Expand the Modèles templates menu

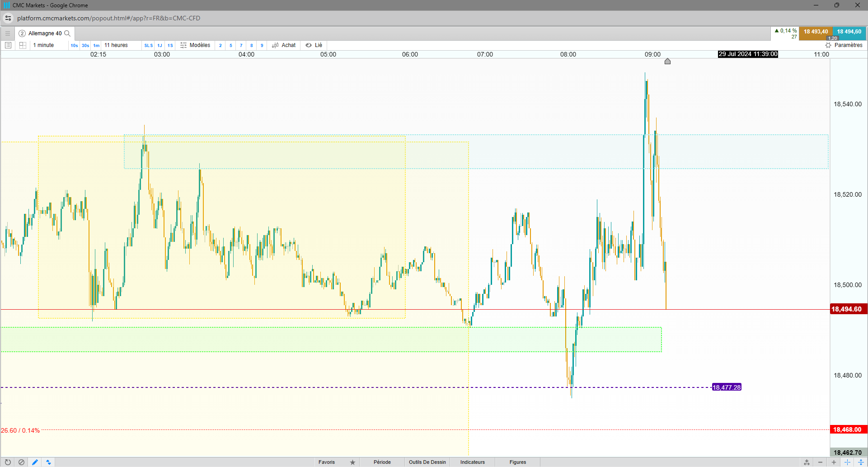[x=195, y=45]
